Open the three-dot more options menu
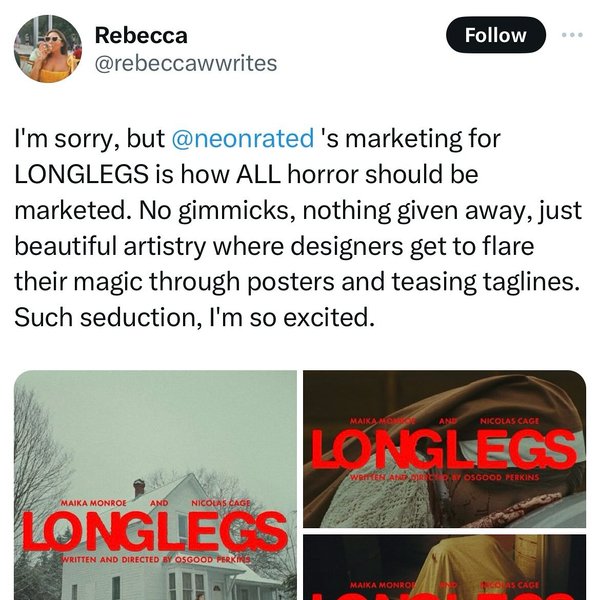 click(571, 35)
